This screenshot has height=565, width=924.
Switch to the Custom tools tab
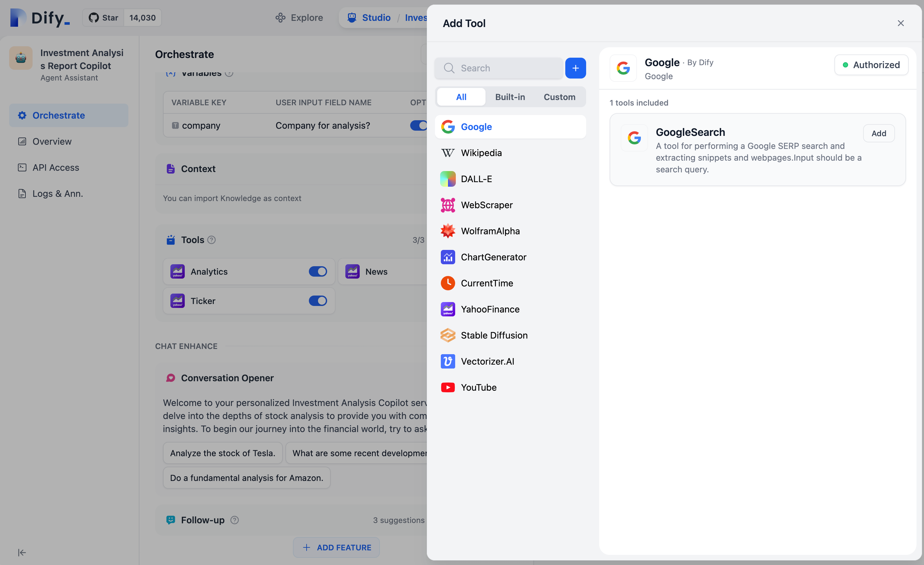click(559, 97)
